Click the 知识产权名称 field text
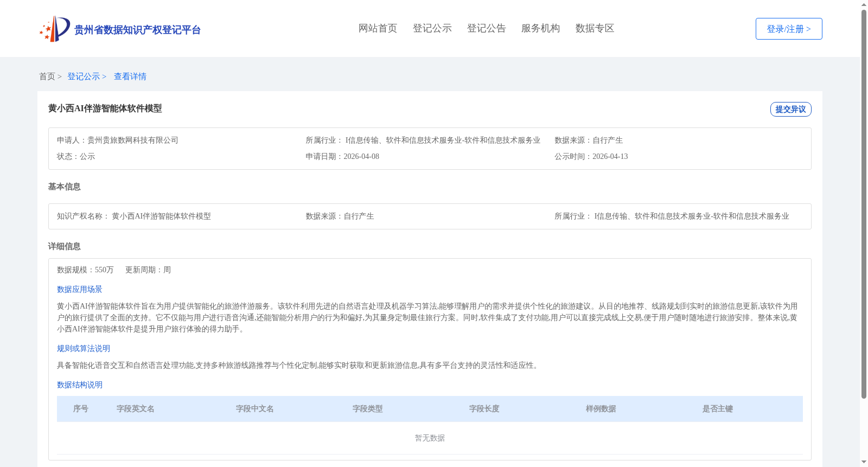 pos(134,216)
